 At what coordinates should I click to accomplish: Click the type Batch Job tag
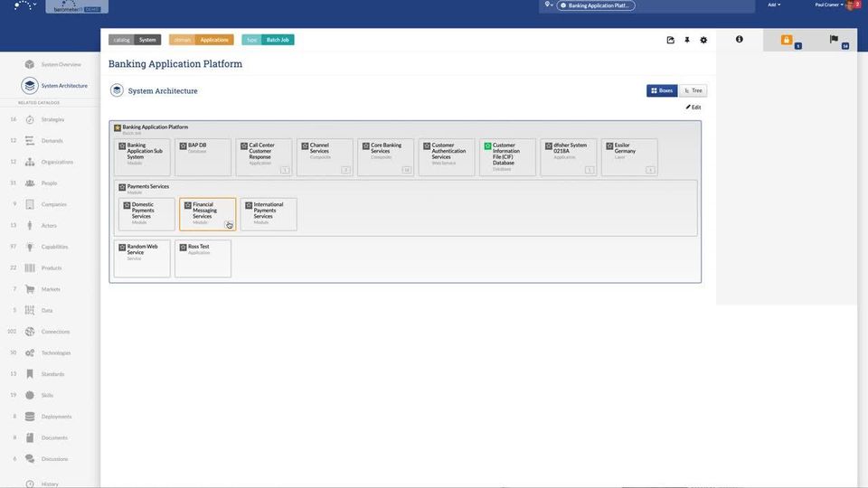pos(268,40)
